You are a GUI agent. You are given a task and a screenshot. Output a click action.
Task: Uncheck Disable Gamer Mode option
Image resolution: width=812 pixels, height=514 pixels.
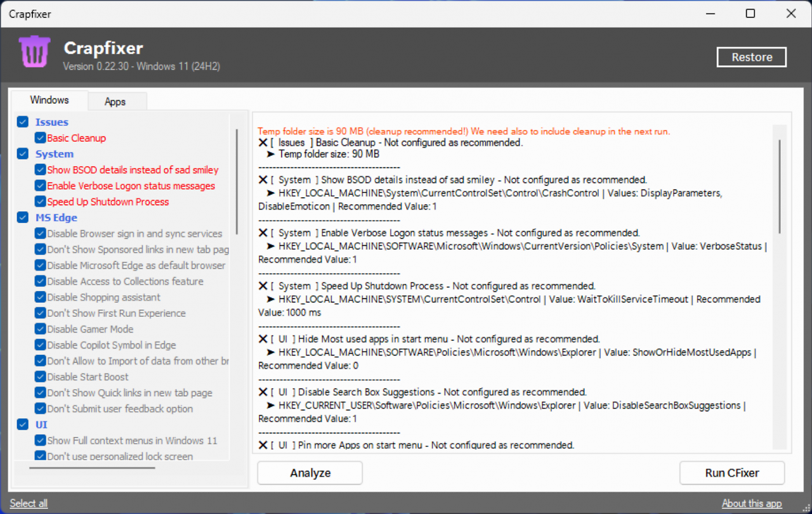[41, 329]
